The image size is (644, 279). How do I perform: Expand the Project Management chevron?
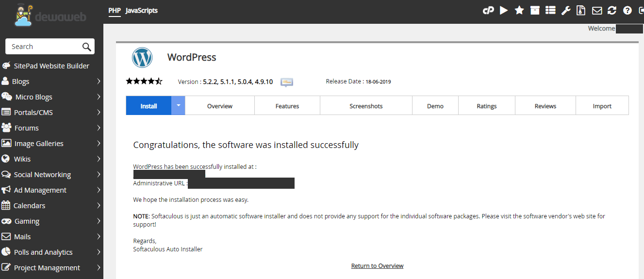pyautogui.click(x=99, y=267)
